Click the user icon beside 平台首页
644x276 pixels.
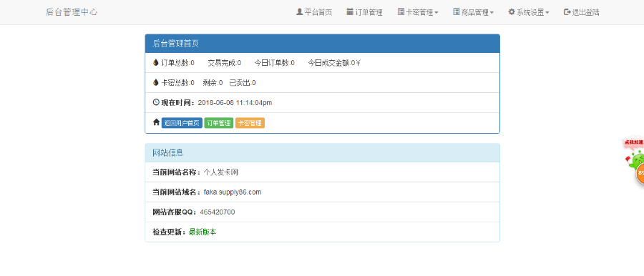pyautogui.click(x=299, y=12)
